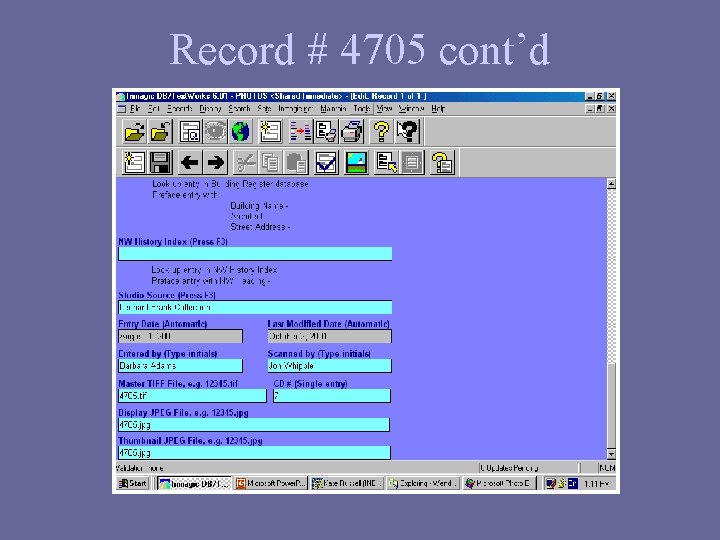Open the Search menu
Screen dimensions: 720x540
point(239,109)
